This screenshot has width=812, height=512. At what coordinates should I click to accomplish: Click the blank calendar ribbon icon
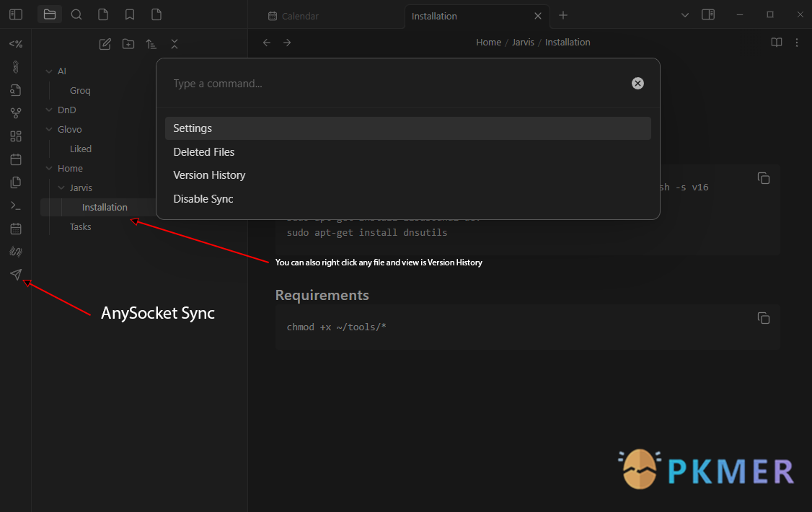[16, 159]
